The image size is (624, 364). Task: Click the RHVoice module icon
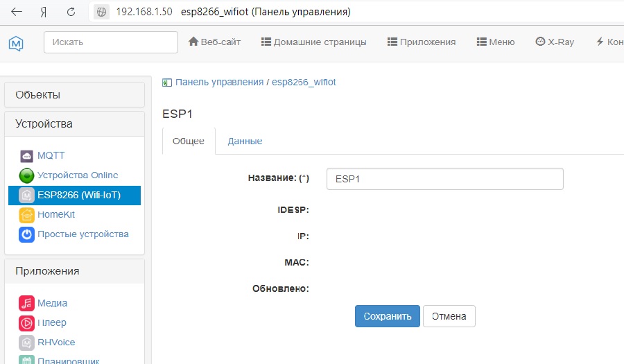(26, 342)
